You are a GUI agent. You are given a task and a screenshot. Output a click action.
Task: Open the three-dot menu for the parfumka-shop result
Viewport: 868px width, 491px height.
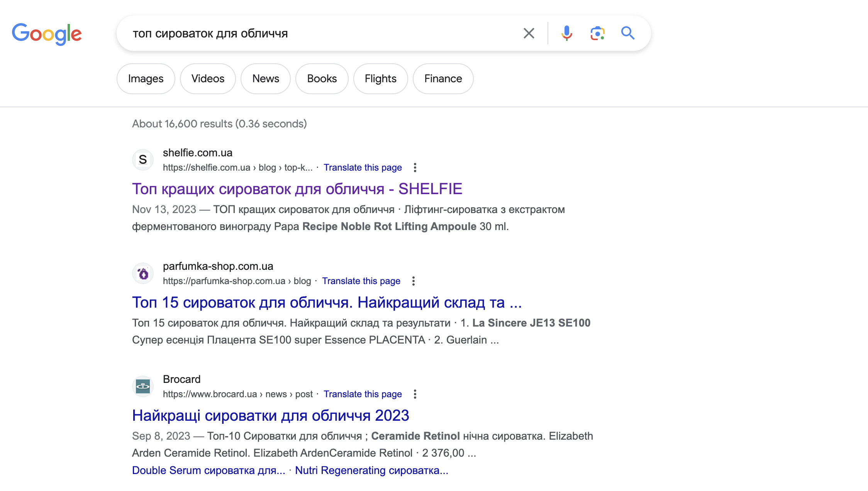click(414, 281)
